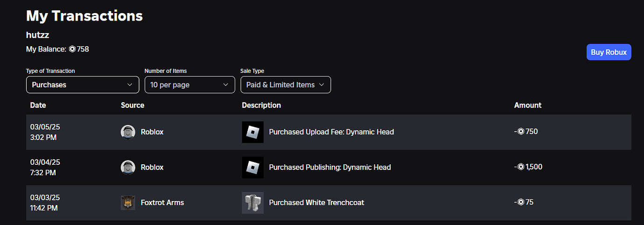This screenshot has width=644, height=225.
Task: Open the White Trenchcoat item thumbnail
Action: pyautogui.click(x=252, y=203)
